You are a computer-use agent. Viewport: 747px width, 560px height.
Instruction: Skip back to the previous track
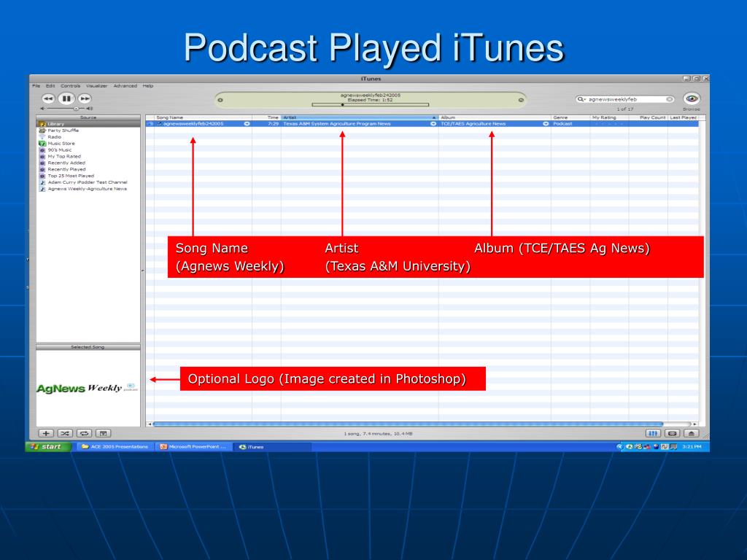[48, 98]
